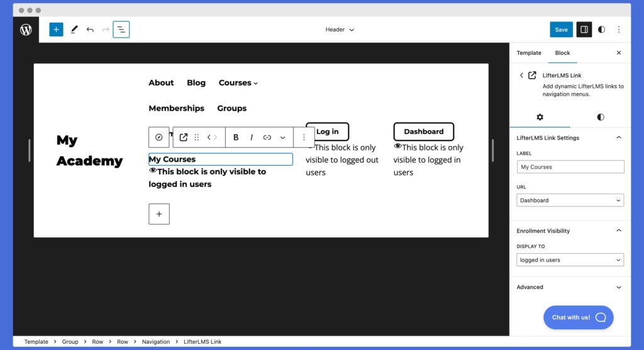The height and width of the screenshot is (350, 644).
Task: Collapse the Enrollment Visibility panel
Action: coord(569,231)
